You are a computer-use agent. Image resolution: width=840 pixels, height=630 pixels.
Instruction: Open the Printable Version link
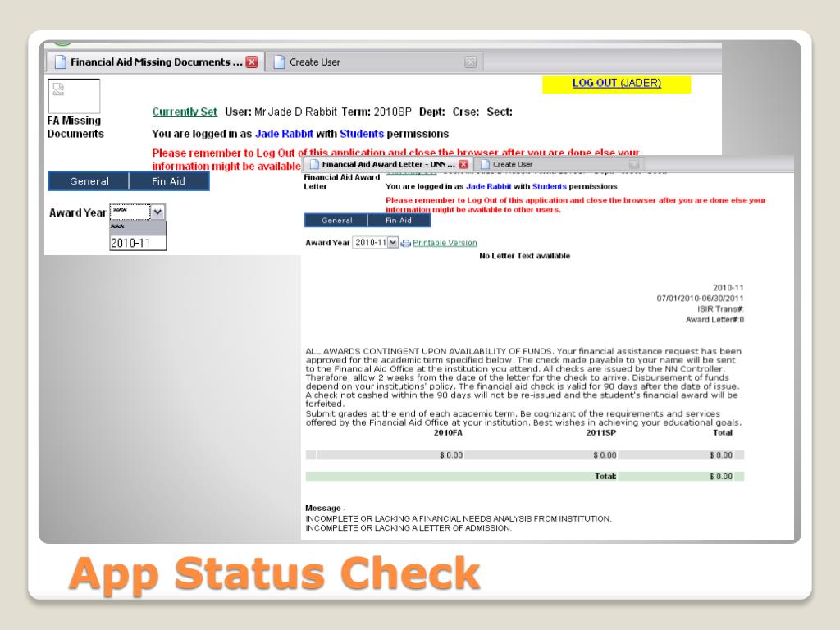point(445,243)
